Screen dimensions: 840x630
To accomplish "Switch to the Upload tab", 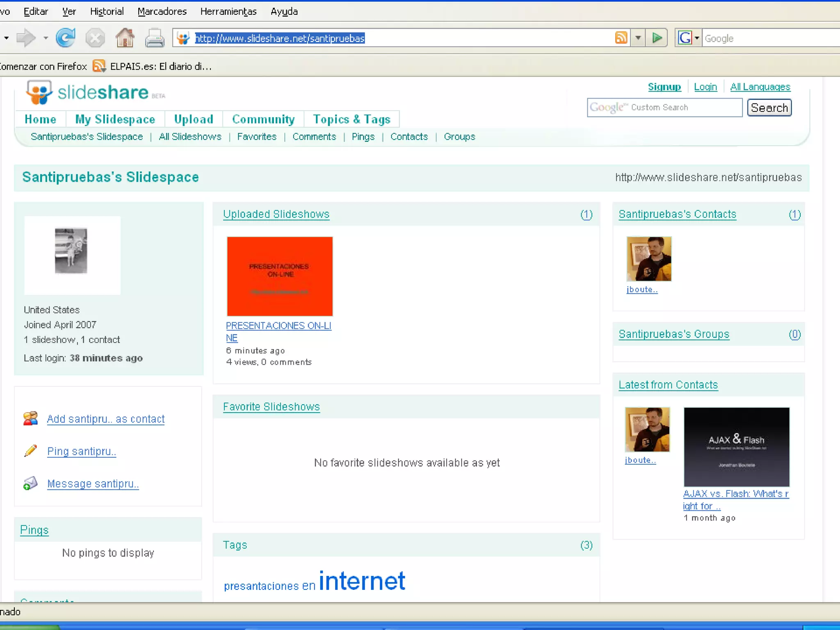I will click(x=194, y=119).
